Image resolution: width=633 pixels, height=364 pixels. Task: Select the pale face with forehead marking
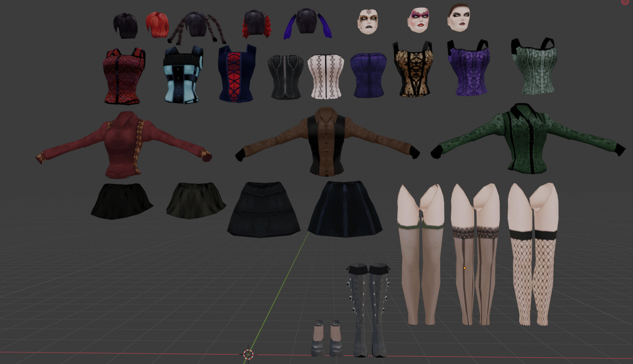368,21
